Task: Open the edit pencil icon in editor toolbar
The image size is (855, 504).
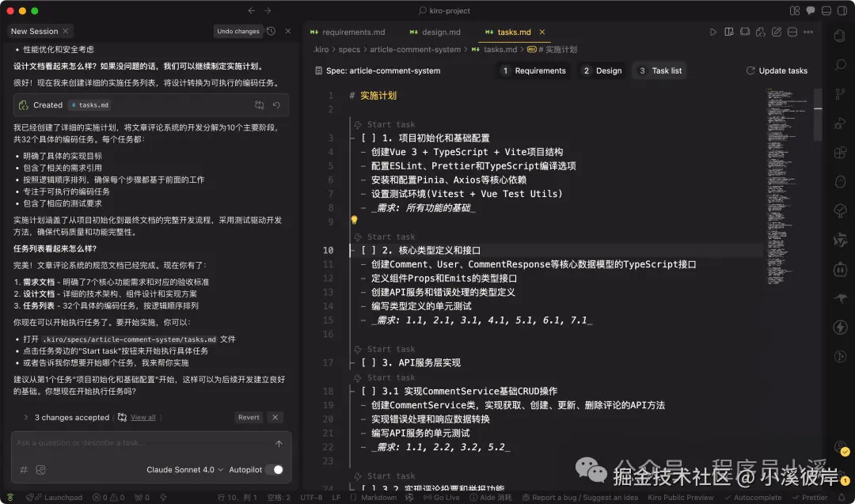Action: [777, 32]
